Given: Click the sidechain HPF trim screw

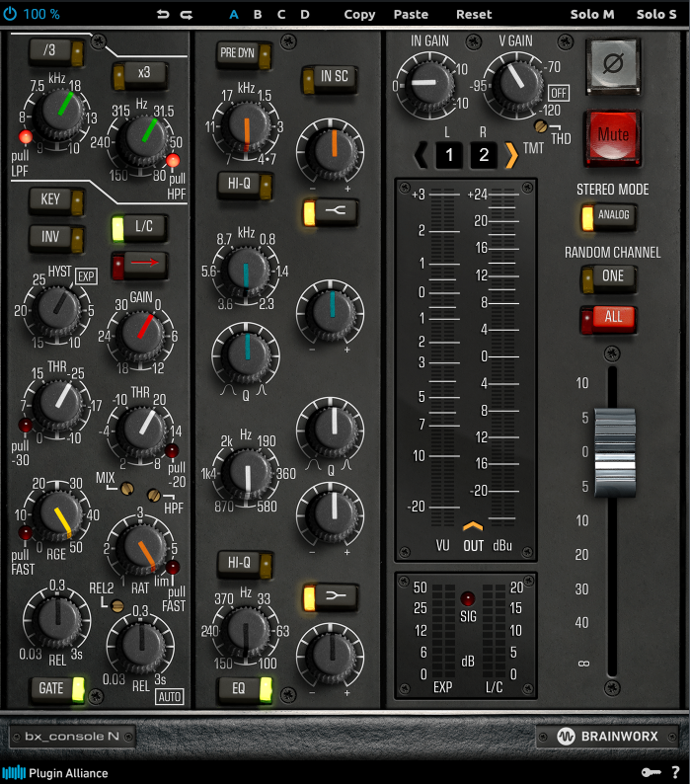Looking at the screenshot, I should tap(154, 495).
